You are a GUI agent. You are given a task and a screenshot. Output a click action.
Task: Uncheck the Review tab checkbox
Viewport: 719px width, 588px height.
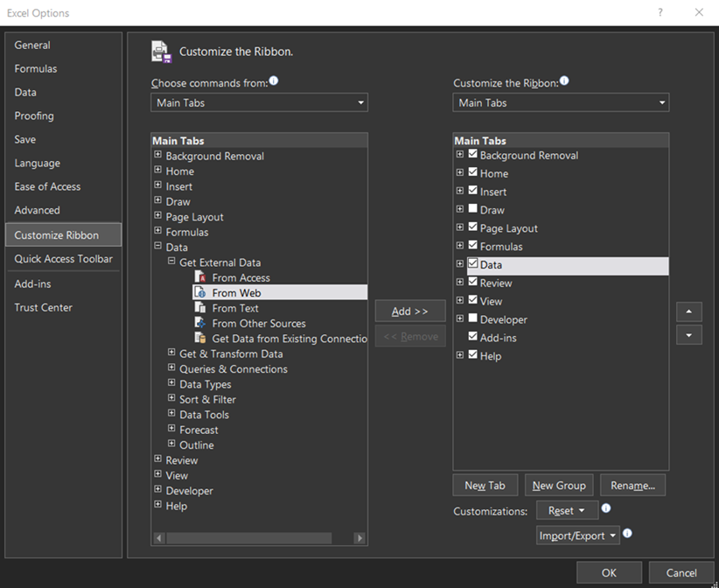[x=473, y=282]
